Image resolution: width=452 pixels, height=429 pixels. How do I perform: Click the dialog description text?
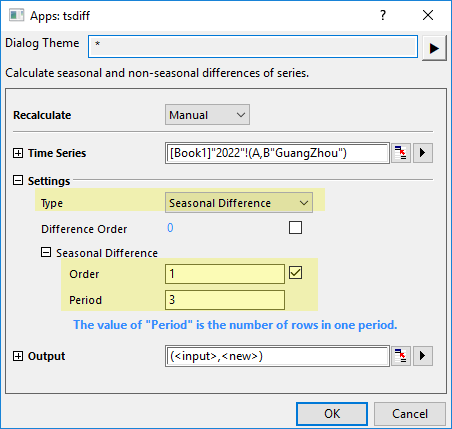tap(157, 73)
